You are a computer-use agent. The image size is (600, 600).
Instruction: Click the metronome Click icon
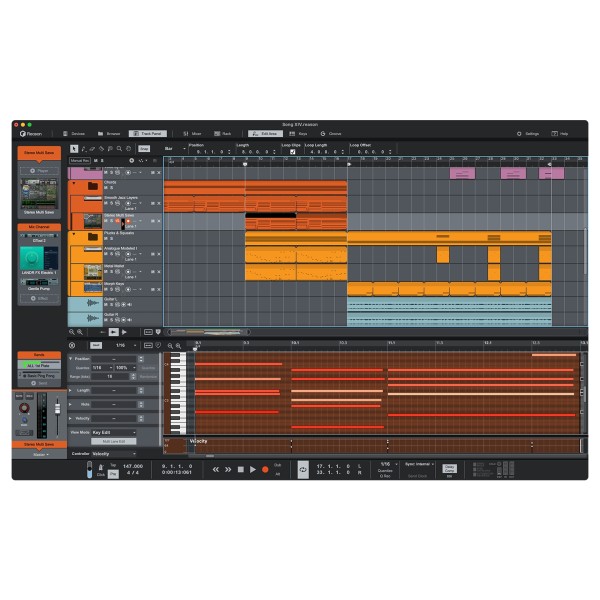tap(101, 468)
